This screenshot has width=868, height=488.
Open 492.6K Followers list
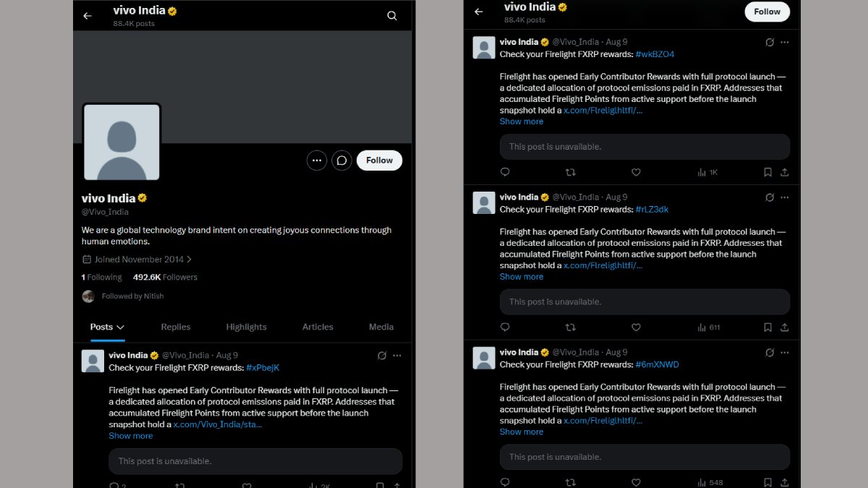165,277
